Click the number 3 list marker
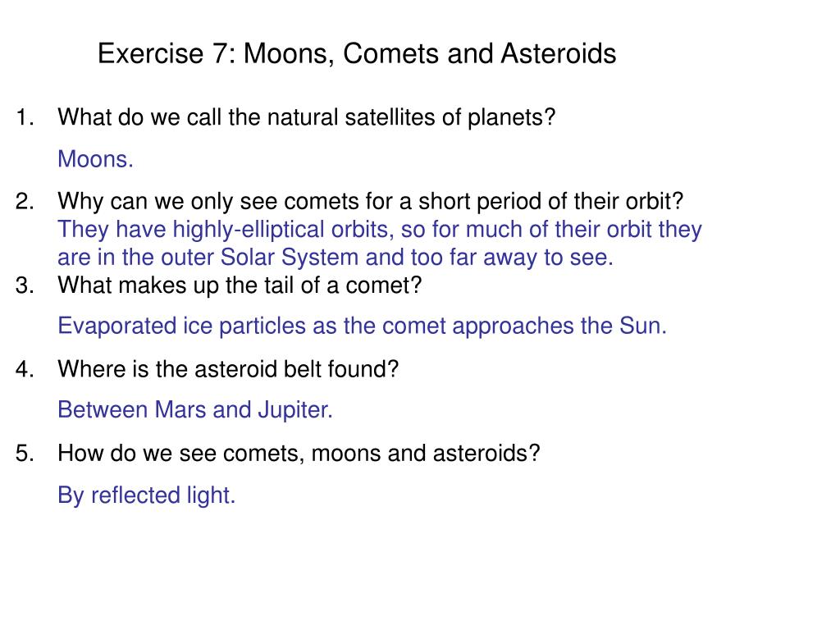The width and height of the screenshot is (840, 630). pos(25,285)
